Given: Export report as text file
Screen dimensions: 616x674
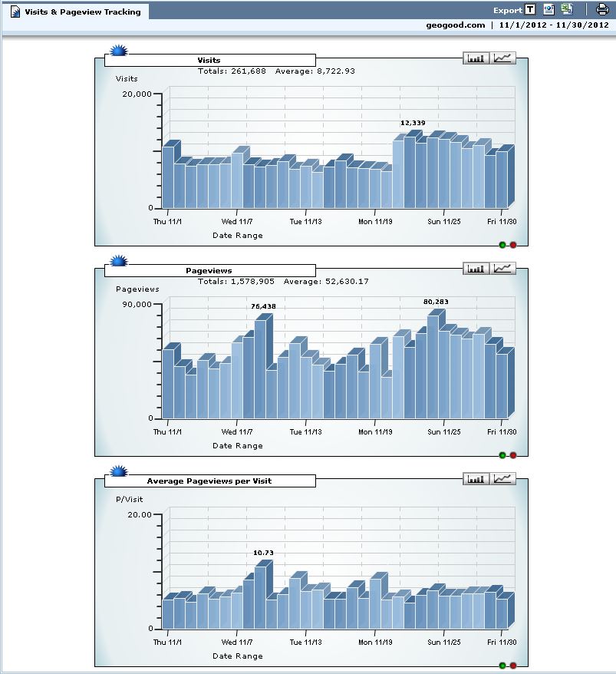Looking at the screenshot, I should point(530,10).
